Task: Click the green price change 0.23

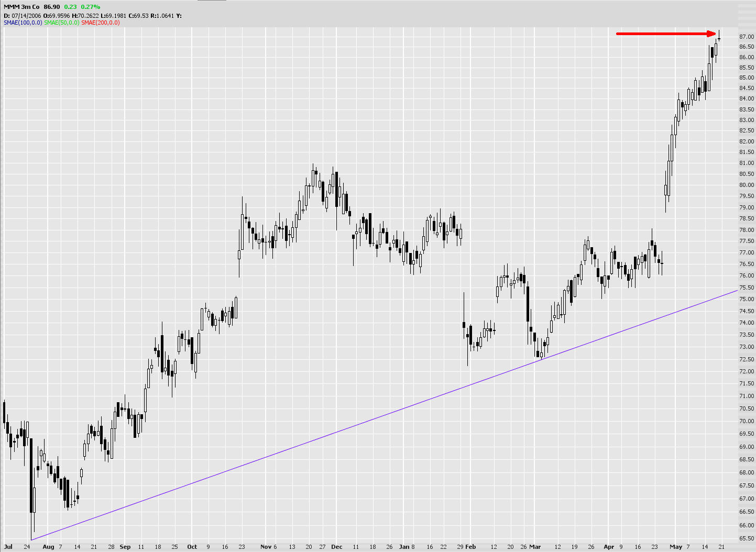Action: coord(70,7)
